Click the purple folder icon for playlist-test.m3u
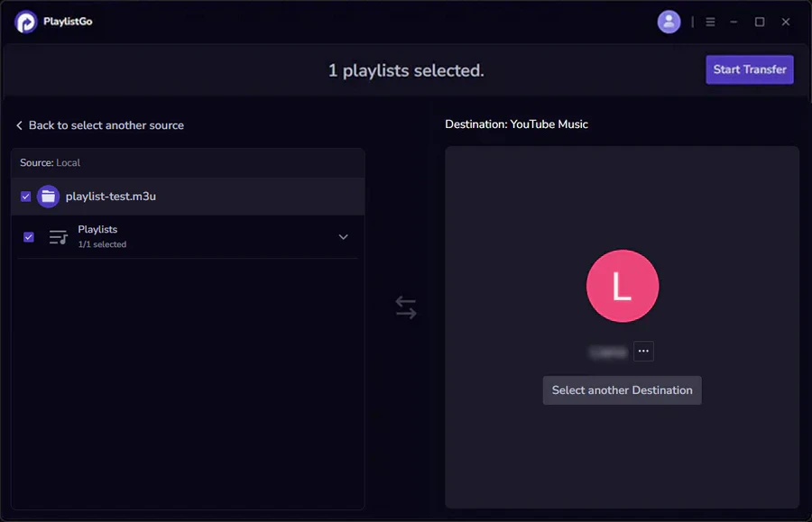 [48, 197]
